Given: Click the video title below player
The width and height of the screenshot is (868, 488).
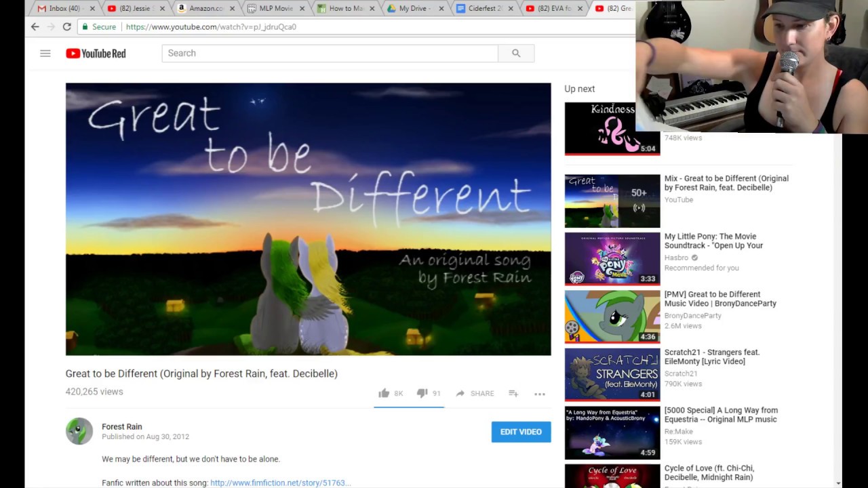Looking at the screenshot, I should pos(201,373).
